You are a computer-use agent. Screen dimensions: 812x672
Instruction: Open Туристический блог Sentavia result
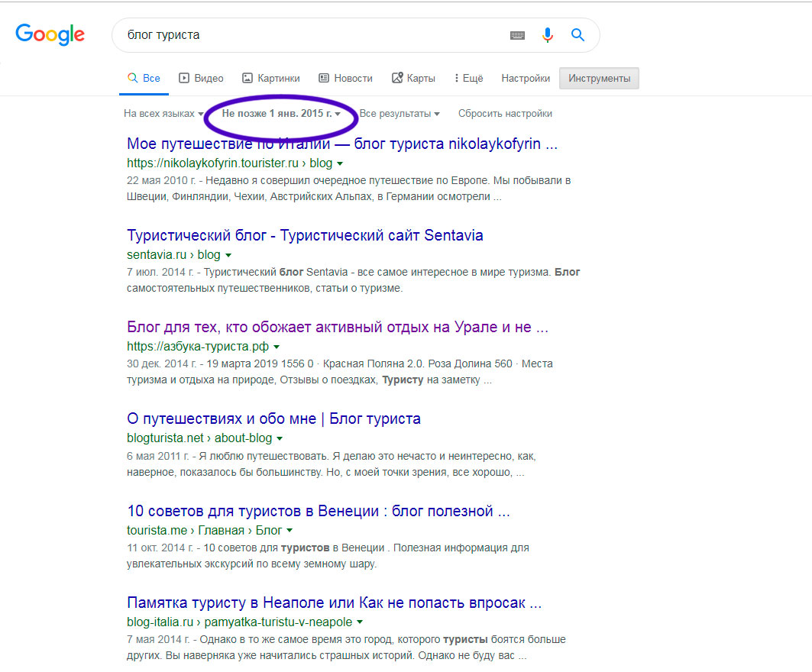[x=305, y=235]
